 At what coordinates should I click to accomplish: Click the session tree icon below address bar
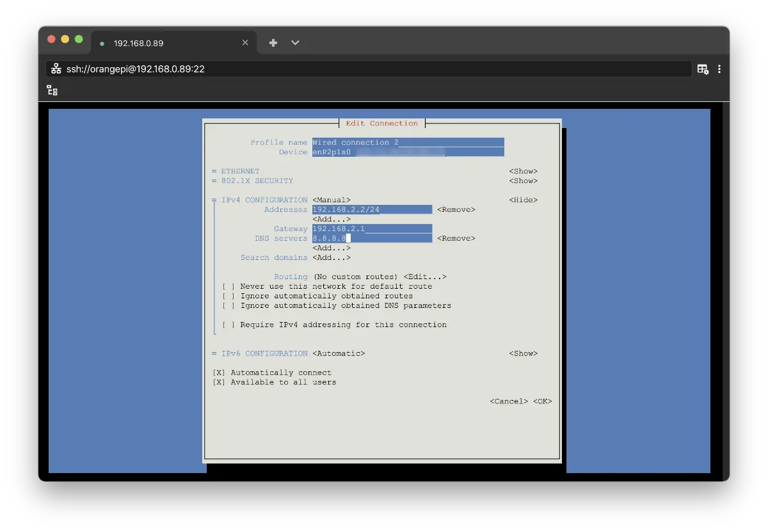tap(52, 90)
